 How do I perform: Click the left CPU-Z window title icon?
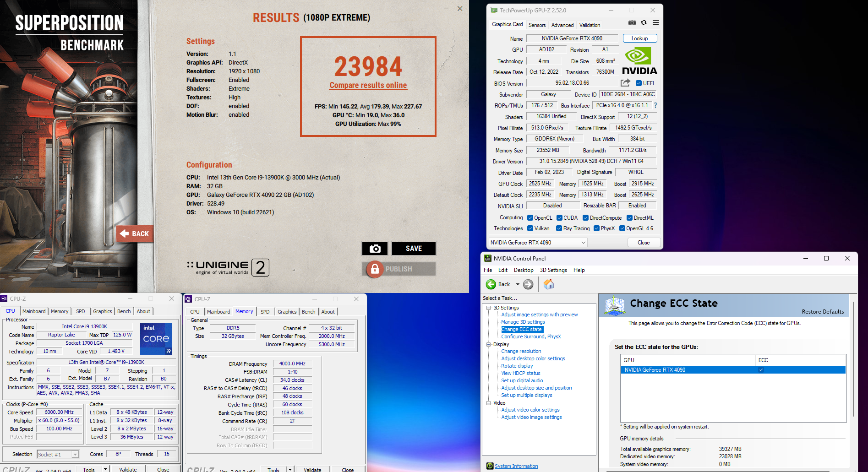4,298
